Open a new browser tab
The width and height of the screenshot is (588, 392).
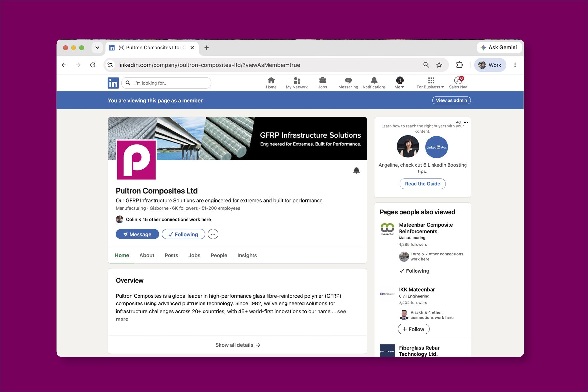click(x=206, y=48)
